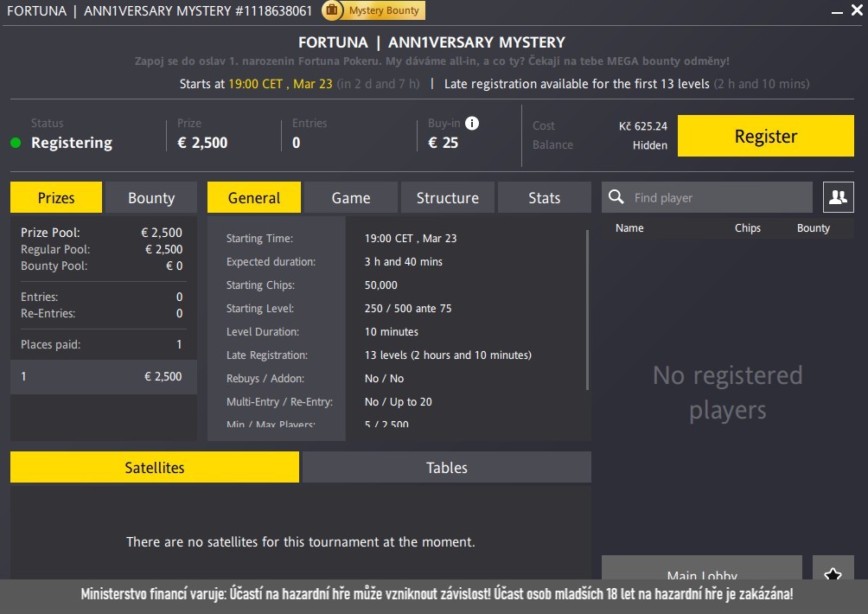Screen dimensions: 868x614
Task: Click the Starting Chips 50,000 value
Action: point(381,285)
